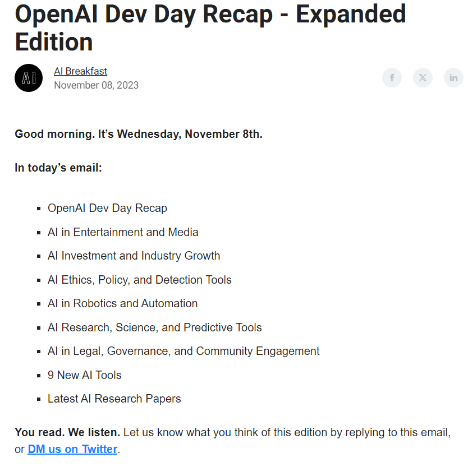Screen dimensions: 468x476
Task: Select AI Ethics, Policy, and Detection Tools
Action: pyautogui.click(x=140, y=280)
